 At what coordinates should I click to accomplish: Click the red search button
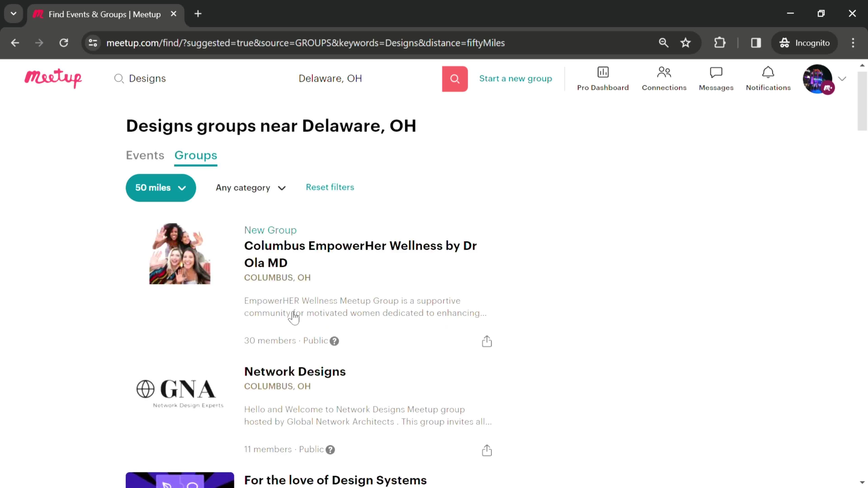click(x=455, y=79)
